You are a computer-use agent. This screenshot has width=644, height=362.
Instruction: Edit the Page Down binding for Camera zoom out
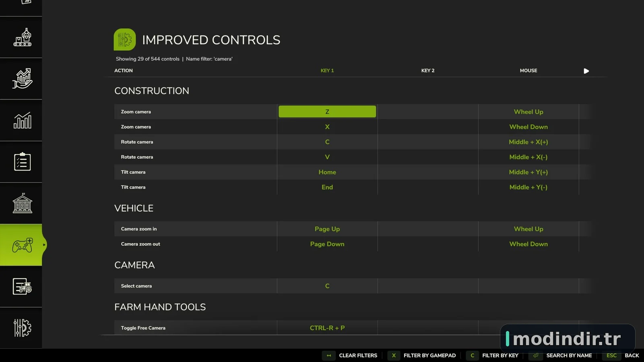tap(327, 244)
